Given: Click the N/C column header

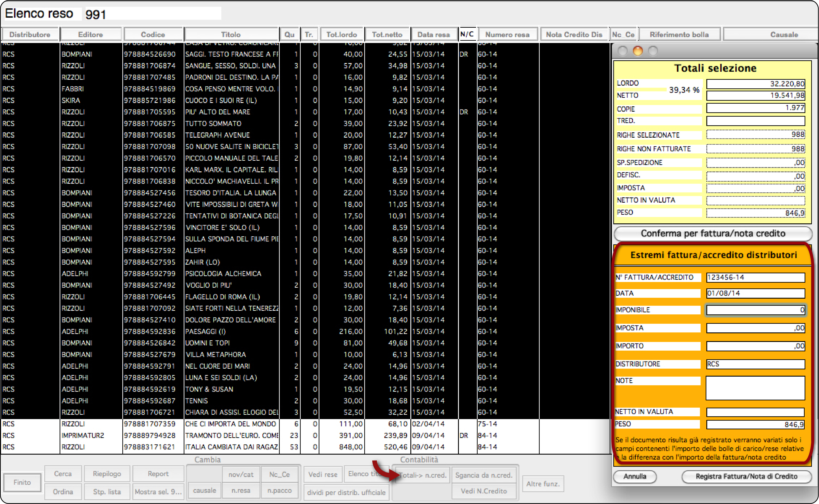Looking at the screenshot, I should (x=467, y=34).
